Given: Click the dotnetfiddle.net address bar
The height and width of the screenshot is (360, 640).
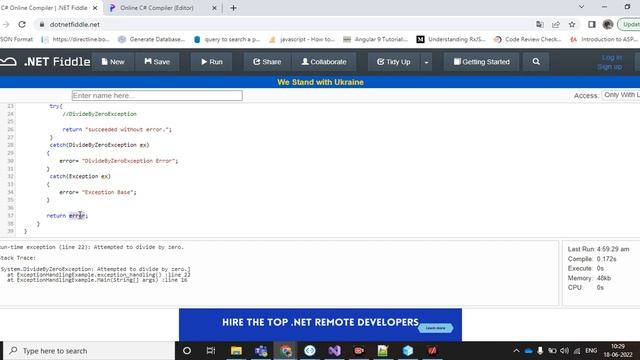Looking at the screenshot, I should [x=74, y=24].
